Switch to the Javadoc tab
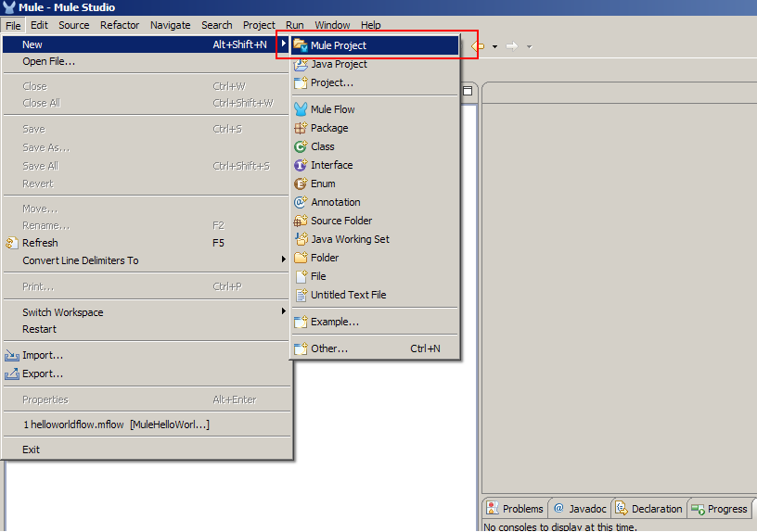Screen dimensions: 757x532 tap(580, 509)
